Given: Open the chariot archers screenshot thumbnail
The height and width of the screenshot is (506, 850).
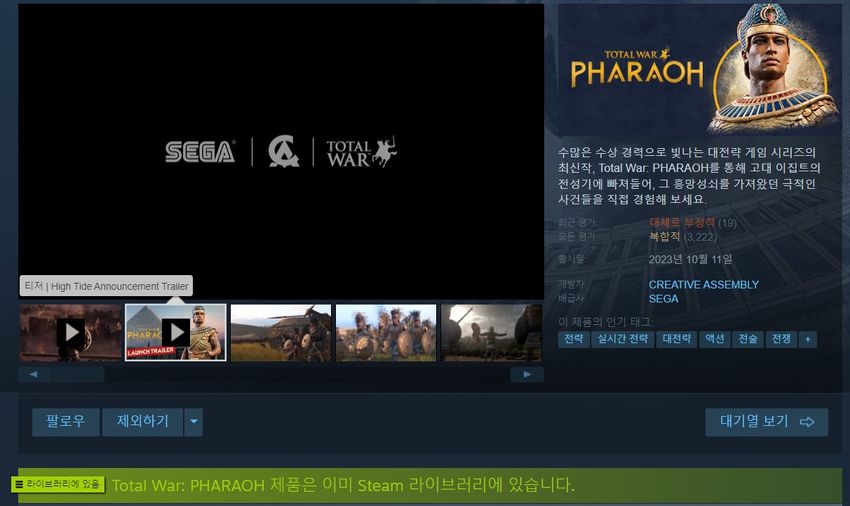Looking at the screenshot, I should [281, 332].
